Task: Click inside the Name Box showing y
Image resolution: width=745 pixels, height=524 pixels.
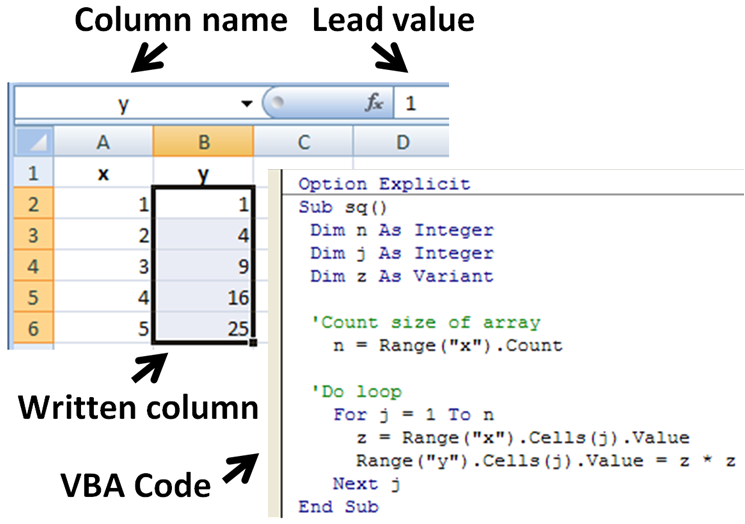Action: click(124, 104)
